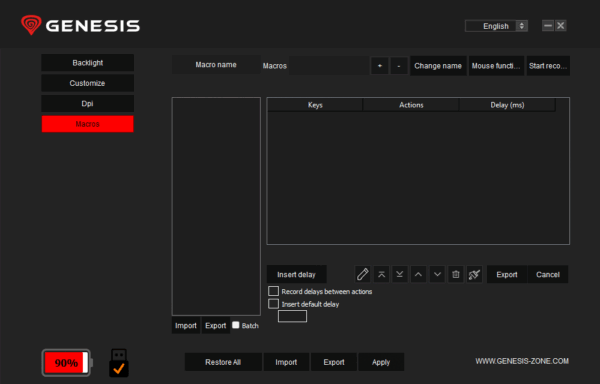Click the Apply button

pyautogui.click(x=381, y=362)
